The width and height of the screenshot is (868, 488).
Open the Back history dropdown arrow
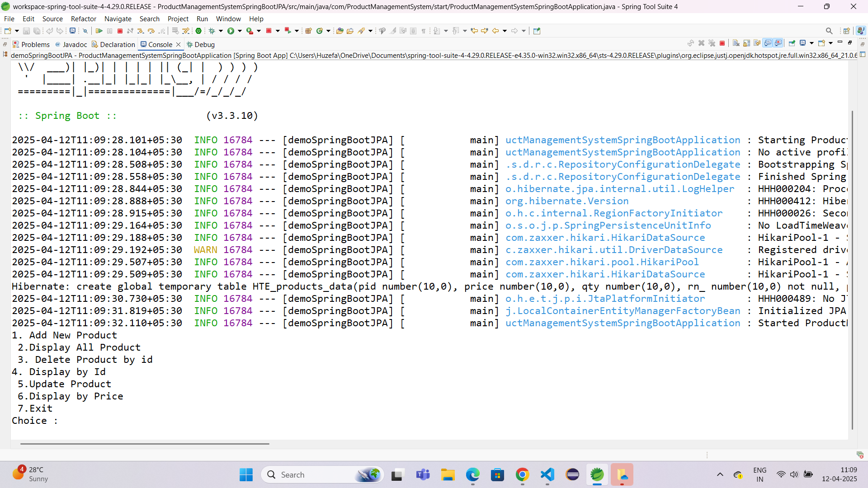point(505,31)
